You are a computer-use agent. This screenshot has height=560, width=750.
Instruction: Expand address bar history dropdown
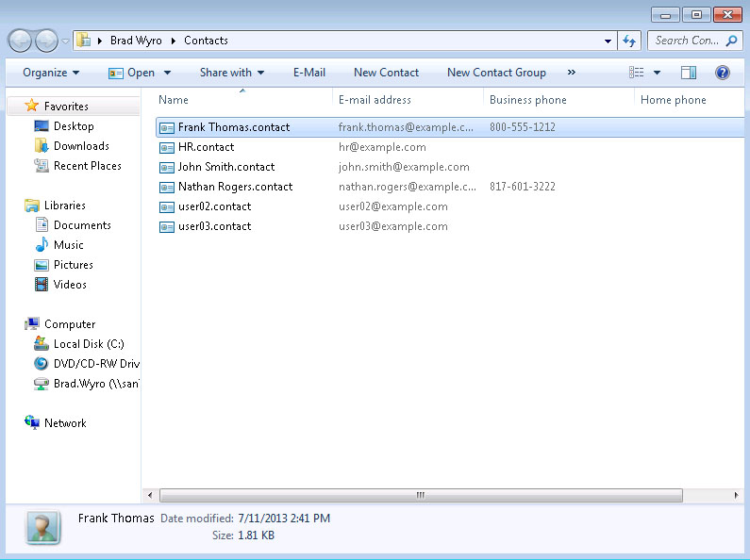click(608, 41)
